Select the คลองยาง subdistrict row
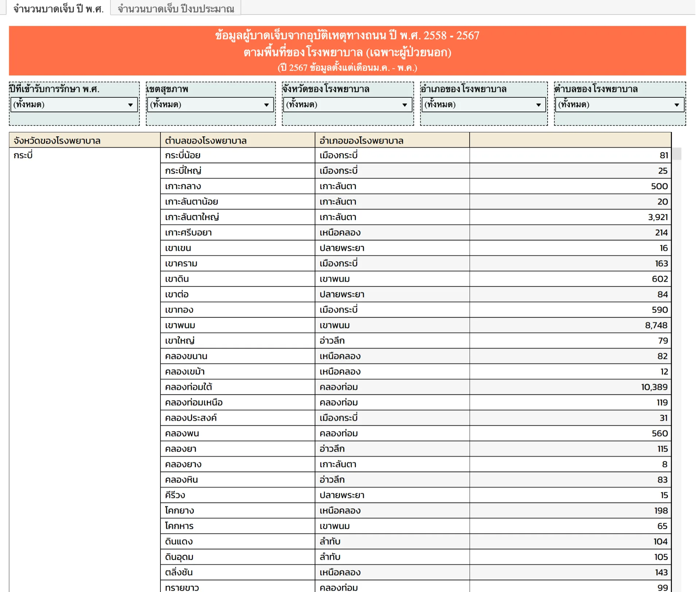Viewport: 700px width, 592px height. [238, 464]
